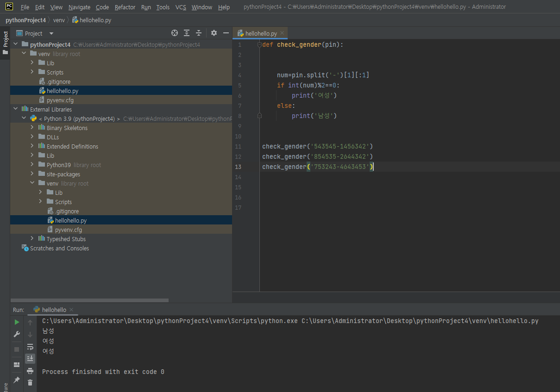Viewport: 560px width, 392px height.
Task: Click console output 'Process finished with exit code 0'
Action: tap(103, 372)
